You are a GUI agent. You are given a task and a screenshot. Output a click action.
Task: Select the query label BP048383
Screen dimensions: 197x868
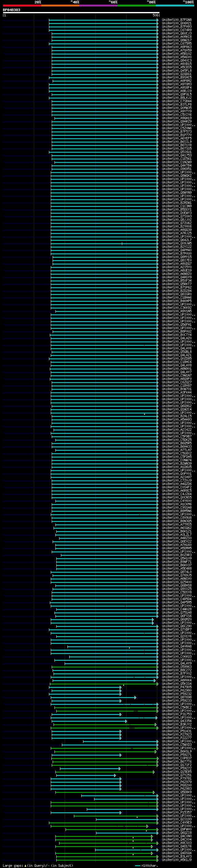11,10
